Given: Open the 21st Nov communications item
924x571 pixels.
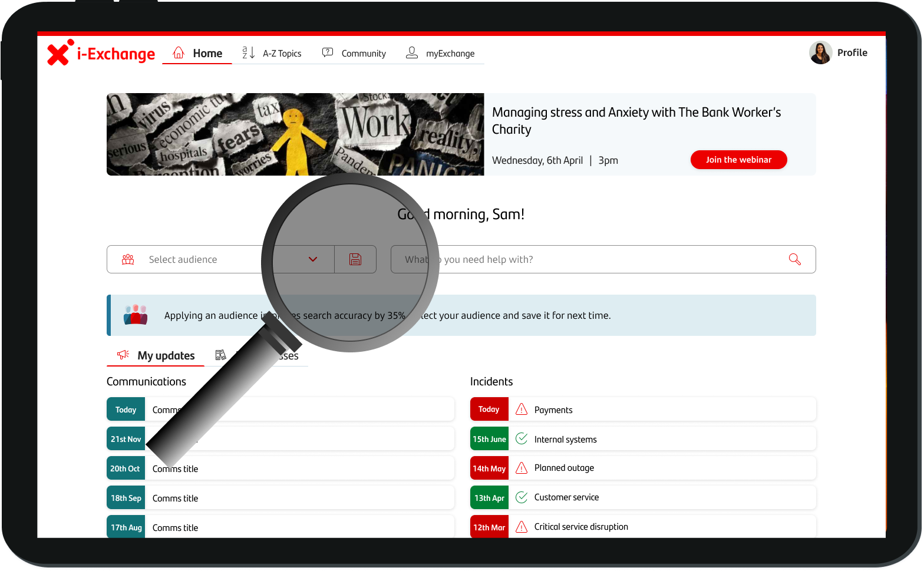Looking at the screenshot, I should point(280,438).
